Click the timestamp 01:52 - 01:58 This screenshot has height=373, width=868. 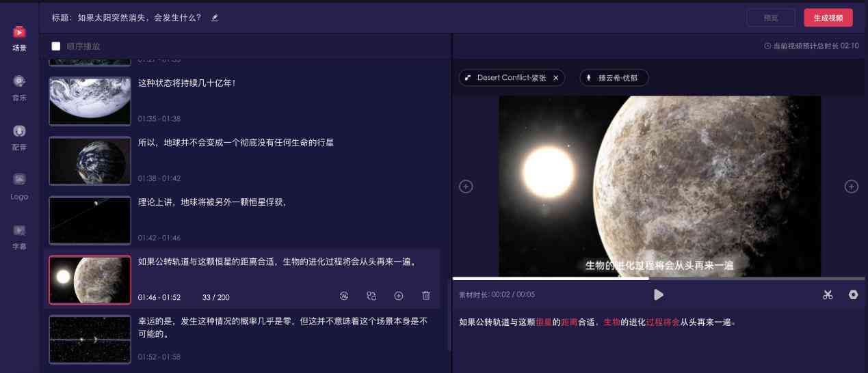point(159,357)
